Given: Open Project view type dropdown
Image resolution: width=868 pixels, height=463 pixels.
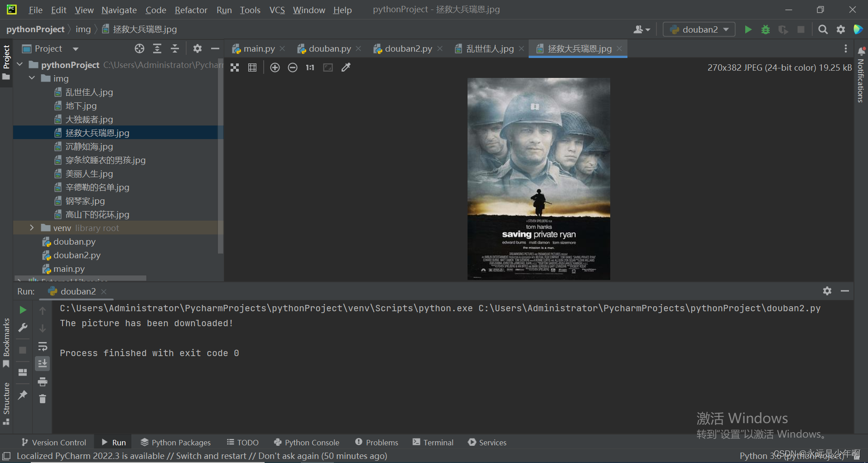Looking at the screenshot, I should tap(50, 48).
